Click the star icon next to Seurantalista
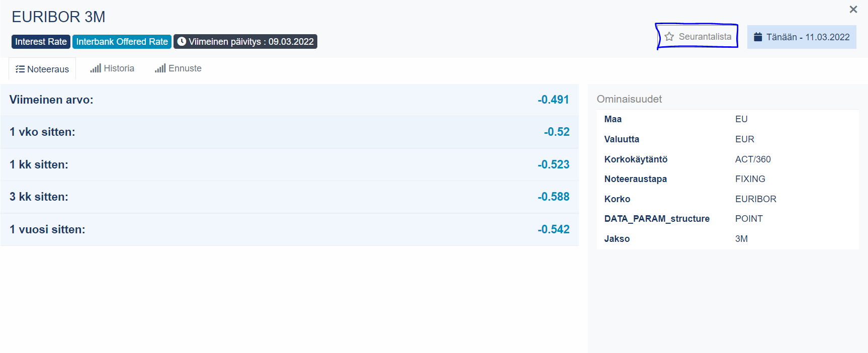Viewport: 868px width, 353px height. 669,37
